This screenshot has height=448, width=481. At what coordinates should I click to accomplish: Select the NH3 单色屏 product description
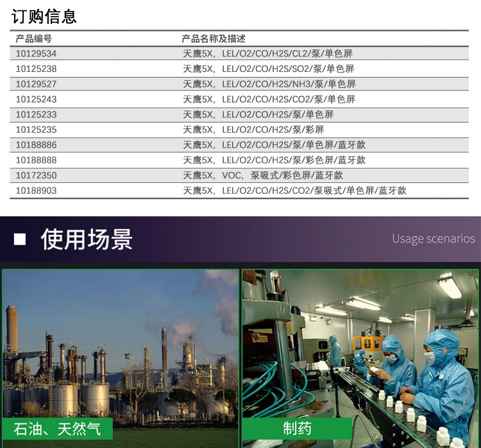tap(269, 84)
